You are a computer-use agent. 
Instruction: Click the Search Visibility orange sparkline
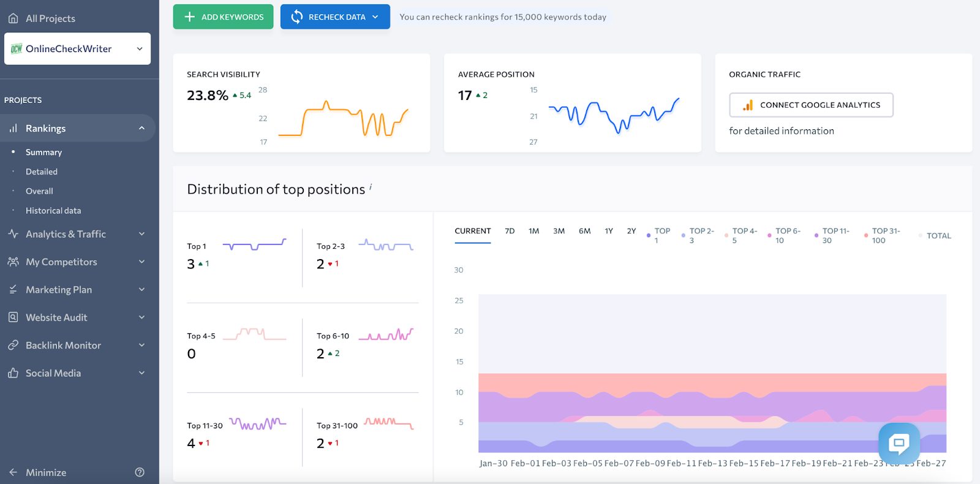pos(343,118)
